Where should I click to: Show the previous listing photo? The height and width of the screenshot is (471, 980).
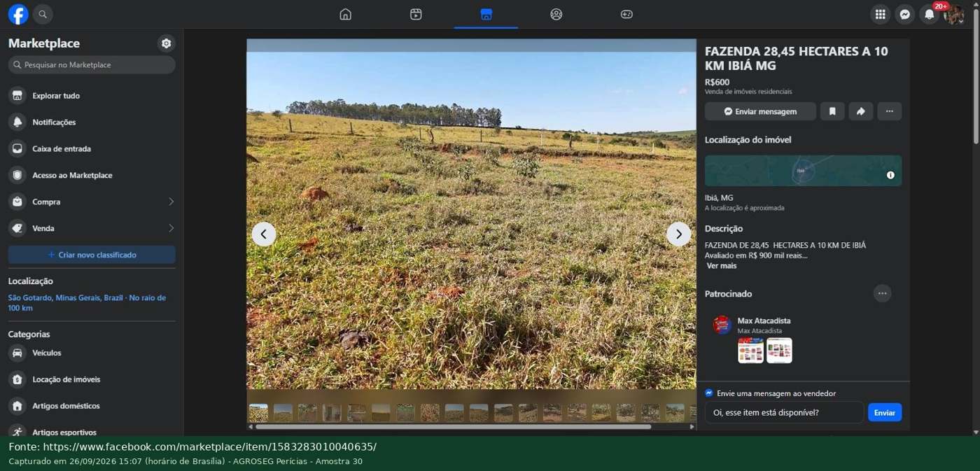(264, 234)
